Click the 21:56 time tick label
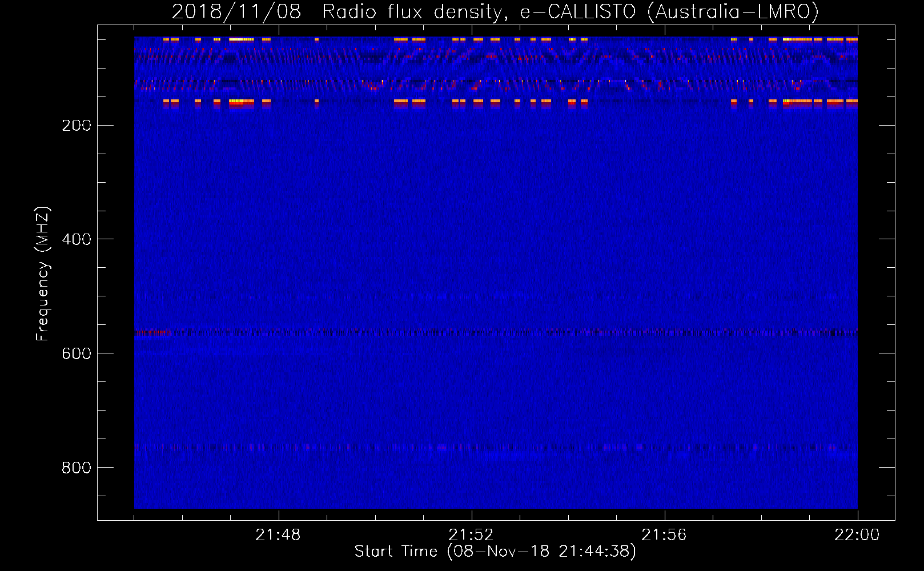 pos(664,535)
